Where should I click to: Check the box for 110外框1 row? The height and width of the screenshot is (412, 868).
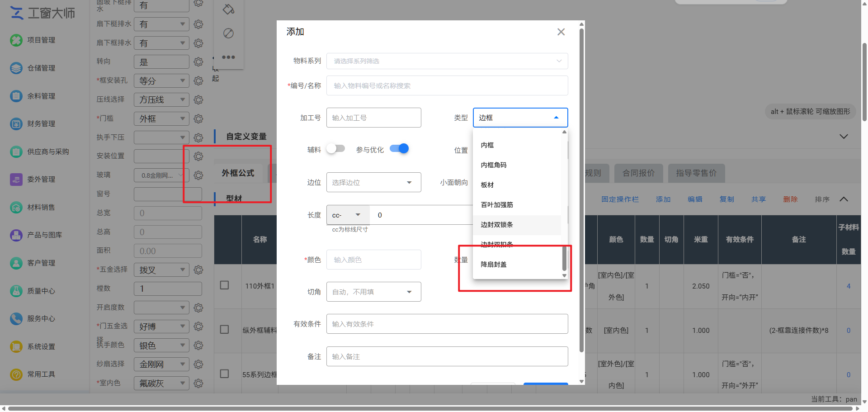(224, 285)
